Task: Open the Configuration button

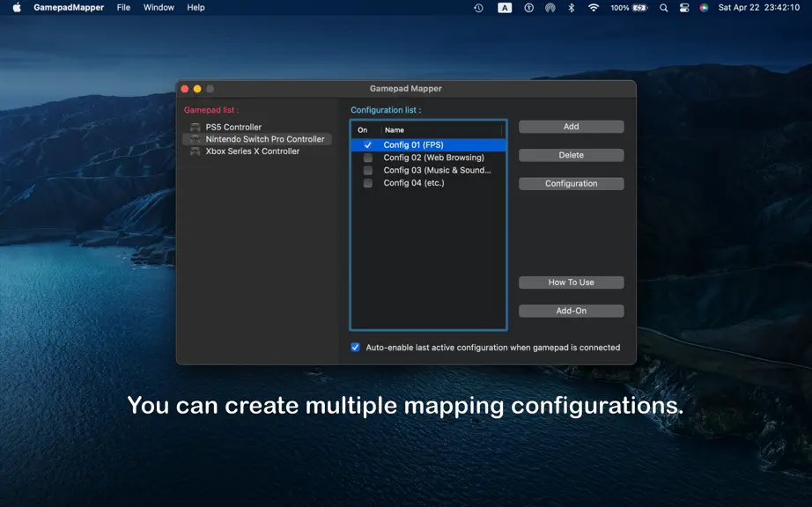Action: (x=572, y=184)
